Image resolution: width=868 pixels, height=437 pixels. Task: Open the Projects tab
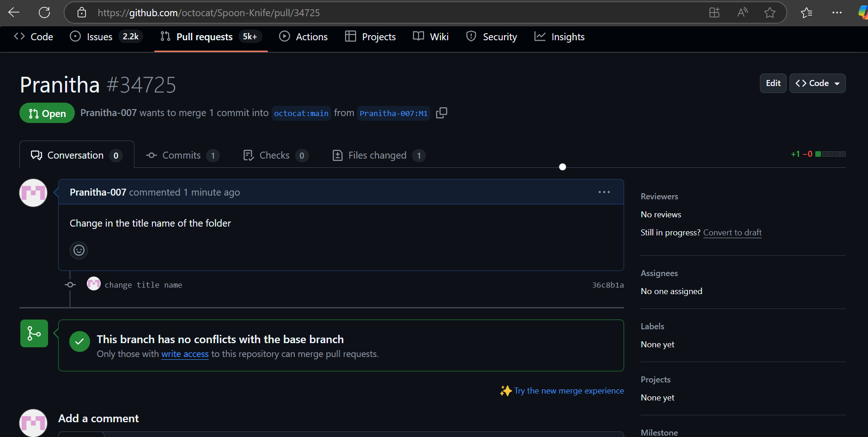(370, 37)
